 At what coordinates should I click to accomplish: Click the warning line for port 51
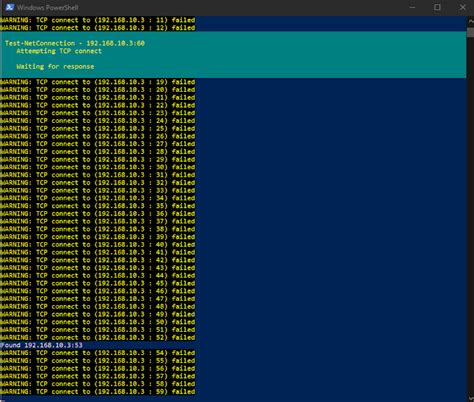98,330
